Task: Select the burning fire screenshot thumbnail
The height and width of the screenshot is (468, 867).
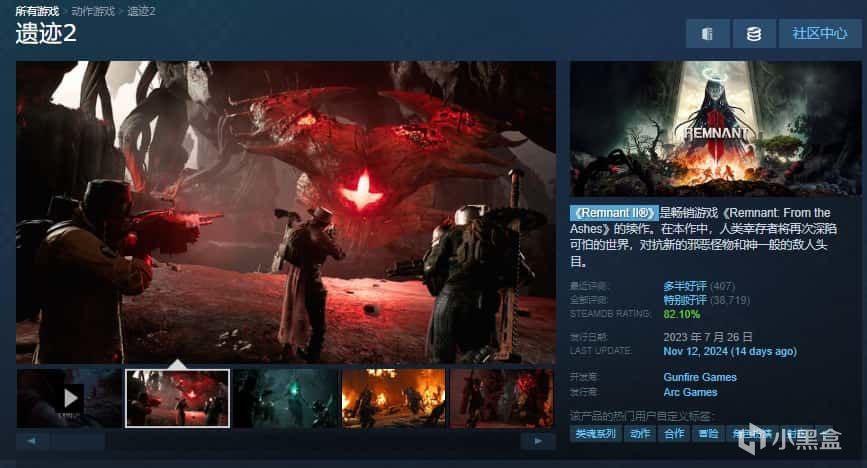Action: pyautogui.click(x=394, y=398)
